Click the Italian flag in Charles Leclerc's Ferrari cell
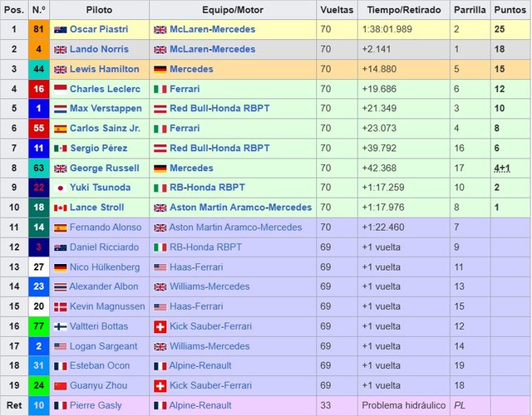532x416 pixels. click(x=160, y=90)
